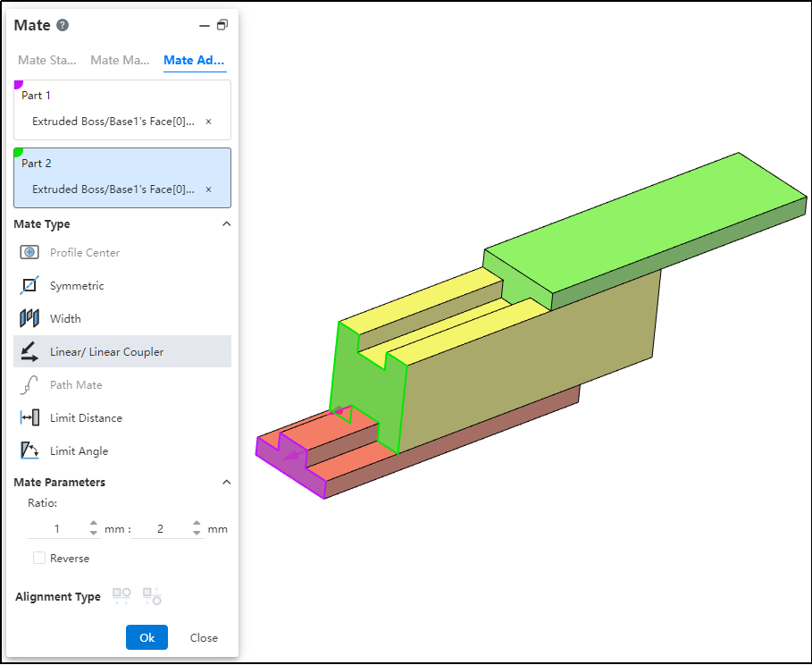Viewport: 812px width, 665px height.
Task: Collapse the Mate Type section
Action: point(226,224)
